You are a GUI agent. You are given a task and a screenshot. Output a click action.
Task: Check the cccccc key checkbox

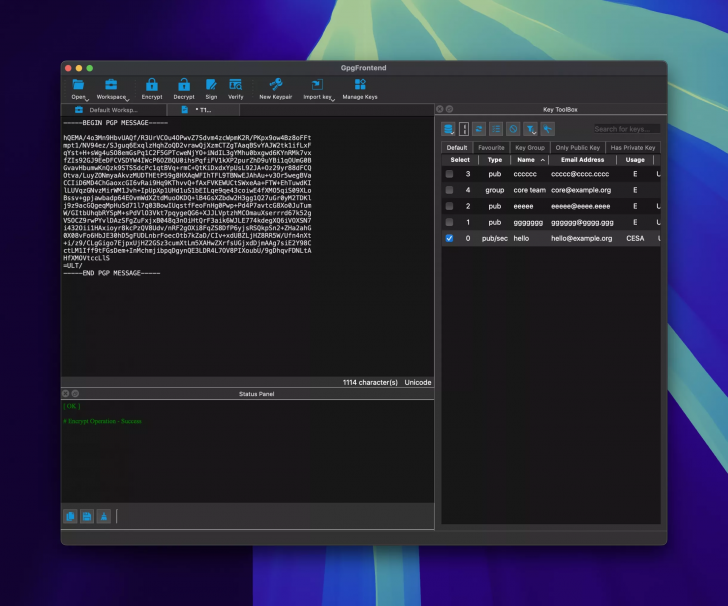449,174
